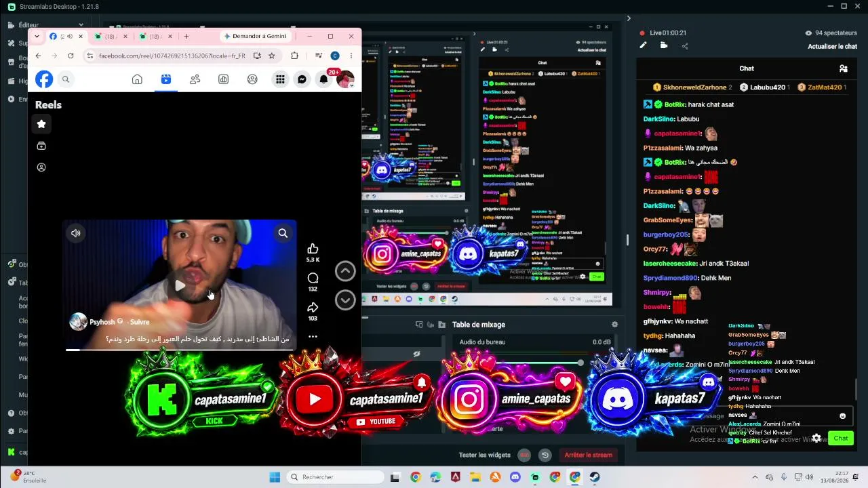The width and height of the screenshot is (868, 488).
Task: Start recording with the REC button
Action: (524, 455)
